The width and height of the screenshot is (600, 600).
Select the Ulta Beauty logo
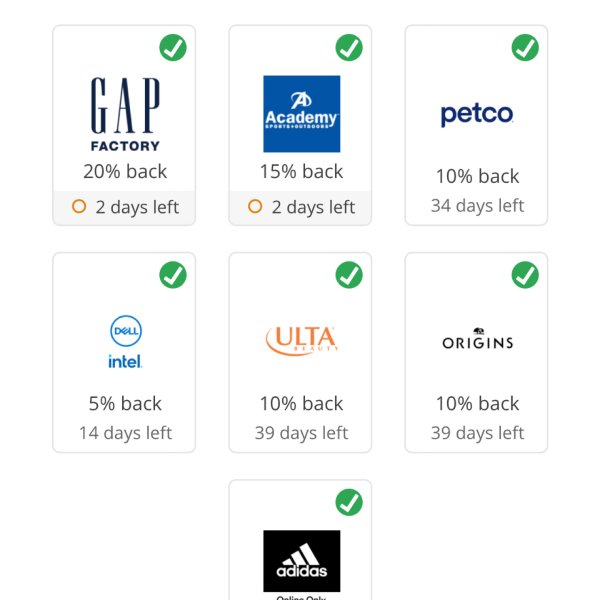[x=302, y=341]
